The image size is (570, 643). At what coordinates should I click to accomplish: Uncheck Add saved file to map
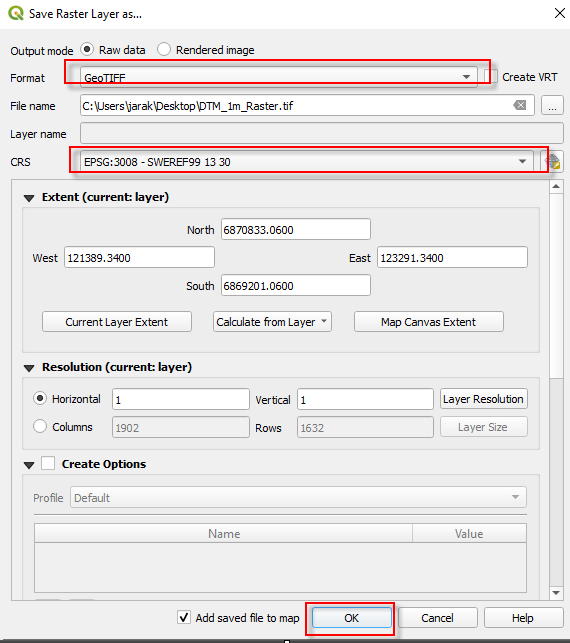click(184, 617)
